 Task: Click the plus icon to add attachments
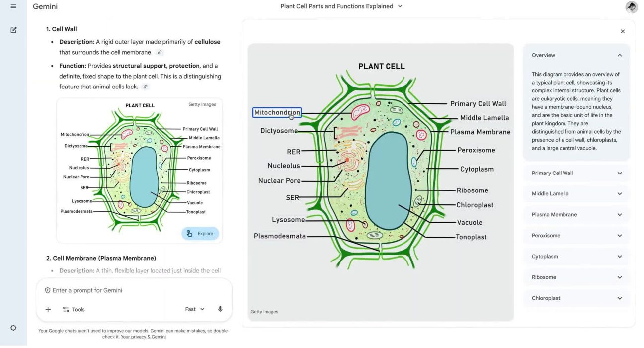(x=48, y=309)
